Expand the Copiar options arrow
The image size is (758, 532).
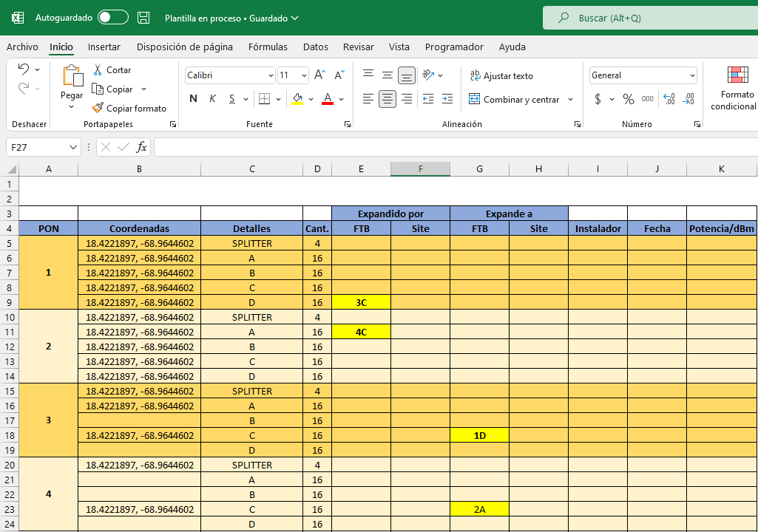coord(143,89)
